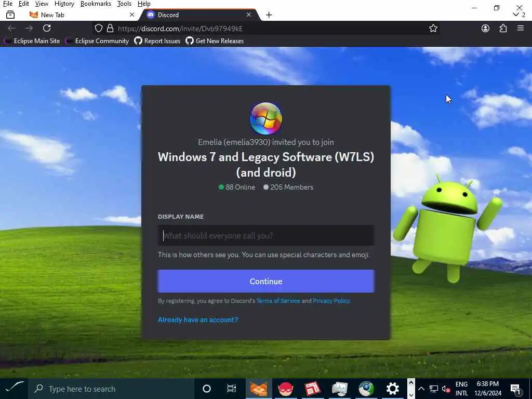Go forward one page

[x=29, y=28]
